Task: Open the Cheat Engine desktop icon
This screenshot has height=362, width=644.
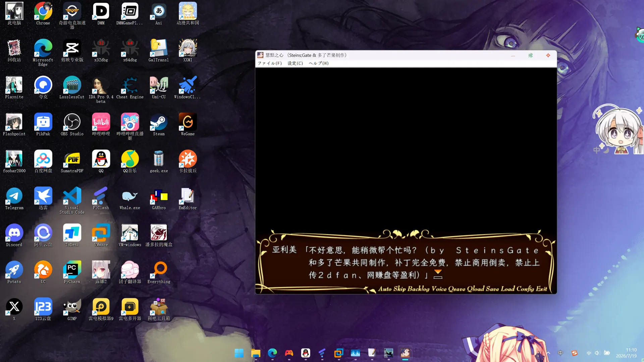Action: (x=130, y=88)
